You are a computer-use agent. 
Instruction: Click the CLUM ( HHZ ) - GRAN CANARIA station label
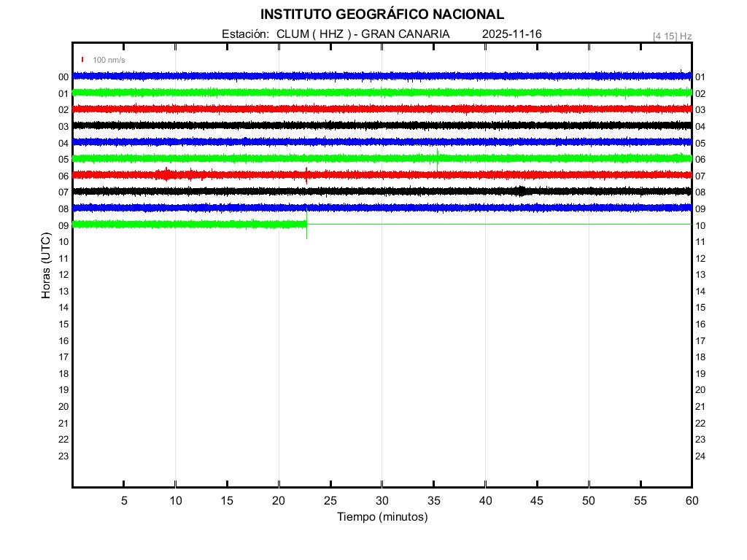[363, 34]
